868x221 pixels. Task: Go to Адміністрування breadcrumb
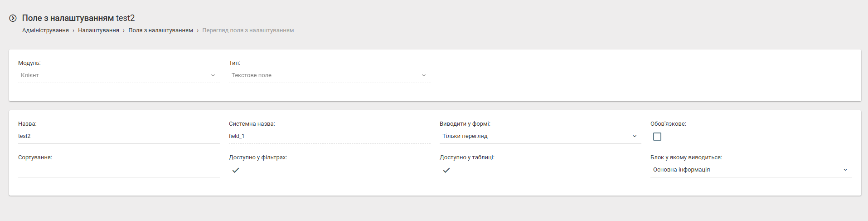(x=45, y=30)
